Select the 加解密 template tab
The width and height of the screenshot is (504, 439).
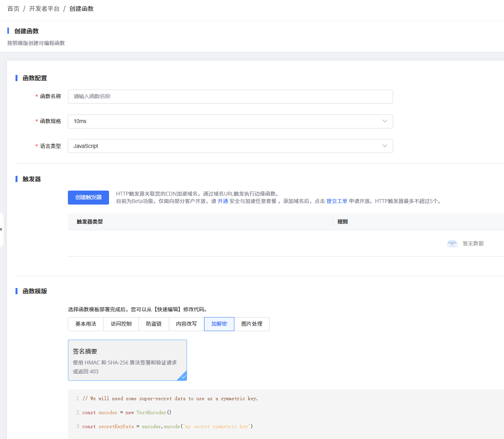click(x=219, y=324)
